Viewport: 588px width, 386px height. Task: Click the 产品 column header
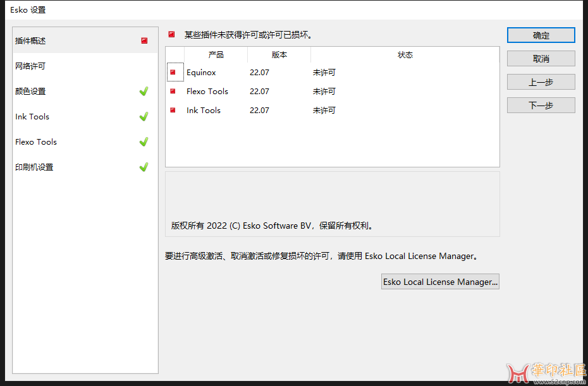click(216, 55)
